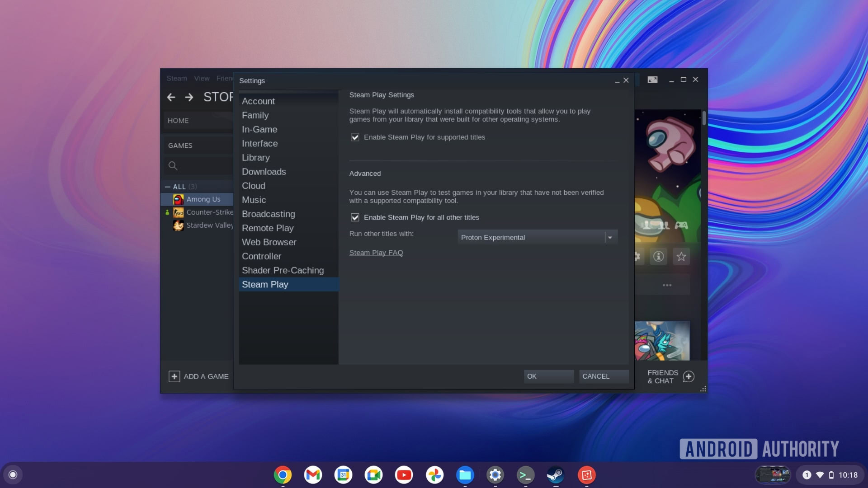Open Steam from the ChromeOS shelf
Screen dimensions: 868x488
pos(556,475)
